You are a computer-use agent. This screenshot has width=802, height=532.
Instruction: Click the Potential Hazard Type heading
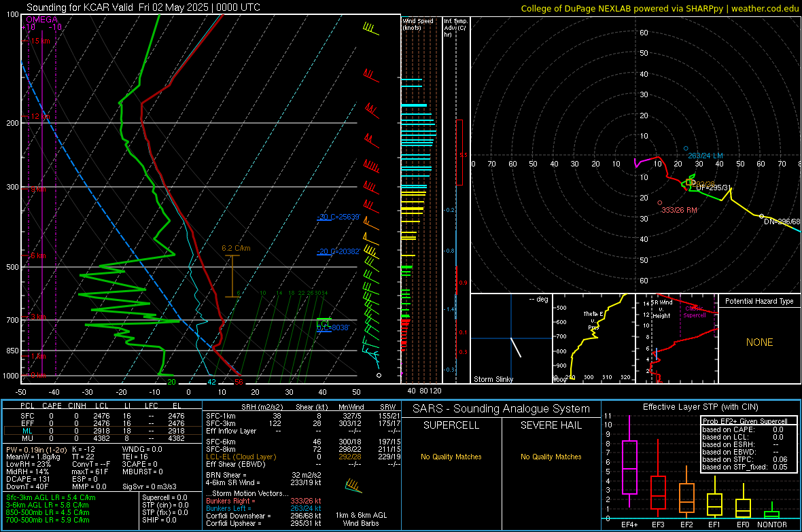coord(759,301)
